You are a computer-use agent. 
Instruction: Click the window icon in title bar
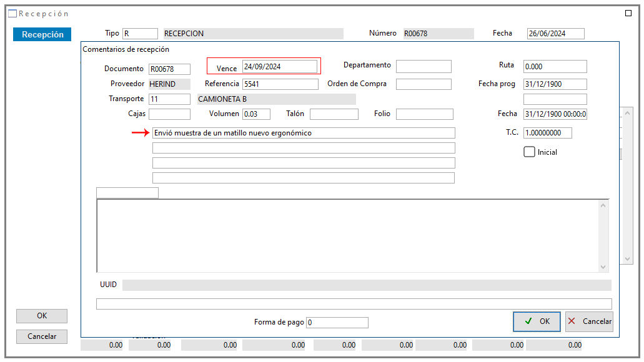tap(12, 14)
